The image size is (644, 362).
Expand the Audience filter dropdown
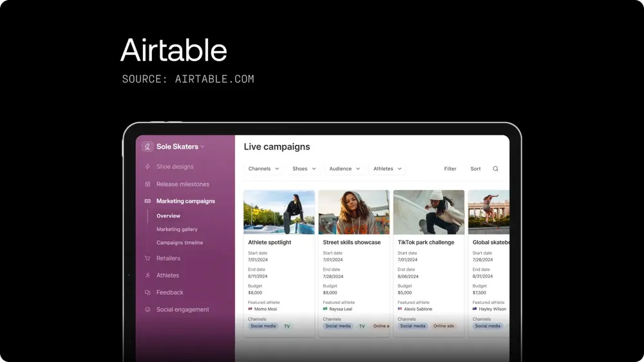345,169
